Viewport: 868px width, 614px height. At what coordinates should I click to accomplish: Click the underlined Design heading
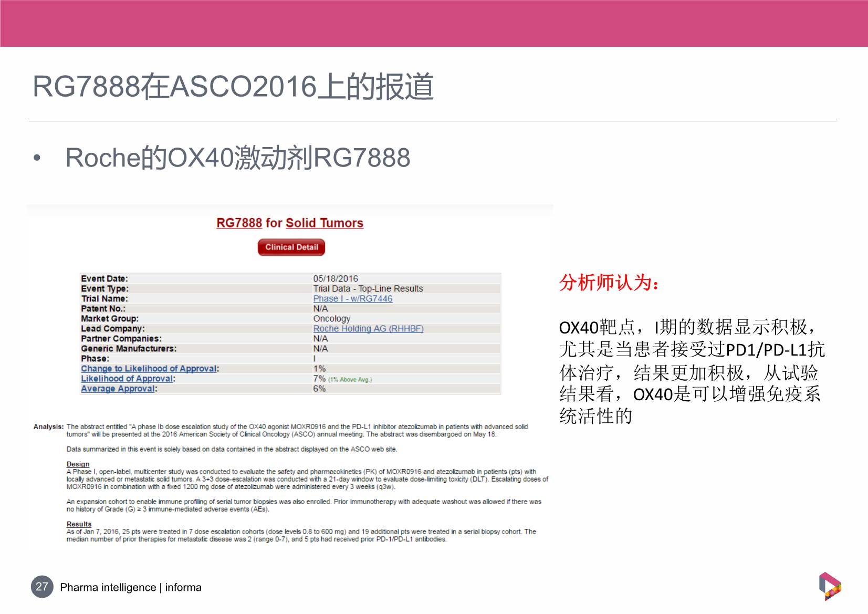[x=78, y=464]
